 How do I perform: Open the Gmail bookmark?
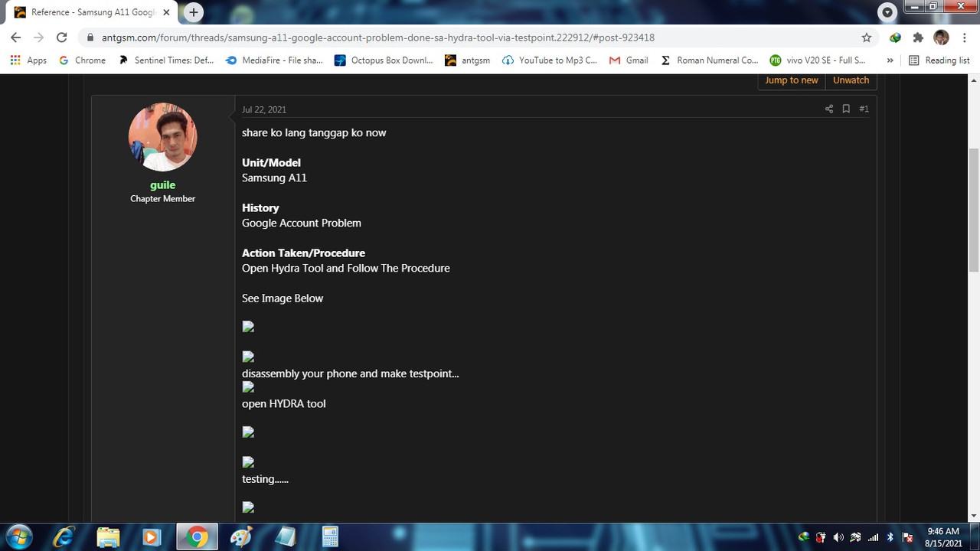(x=629, y=60)
